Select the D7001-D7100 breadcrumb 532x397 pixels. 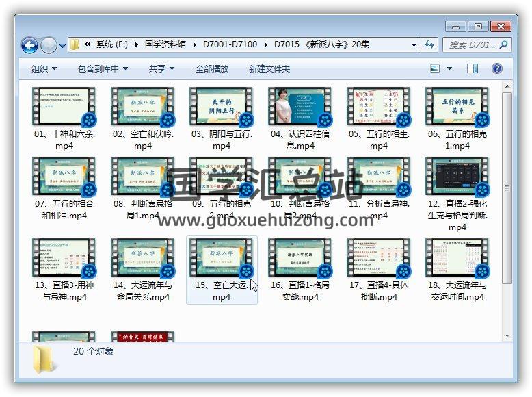[230, 44]
